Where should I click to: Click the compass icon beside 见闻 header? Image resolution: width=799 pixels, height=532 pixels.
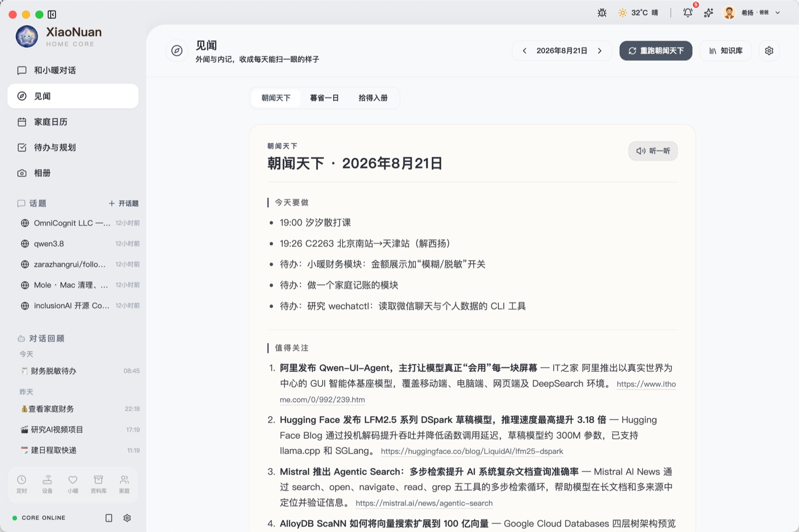click(x=177, y=51)
